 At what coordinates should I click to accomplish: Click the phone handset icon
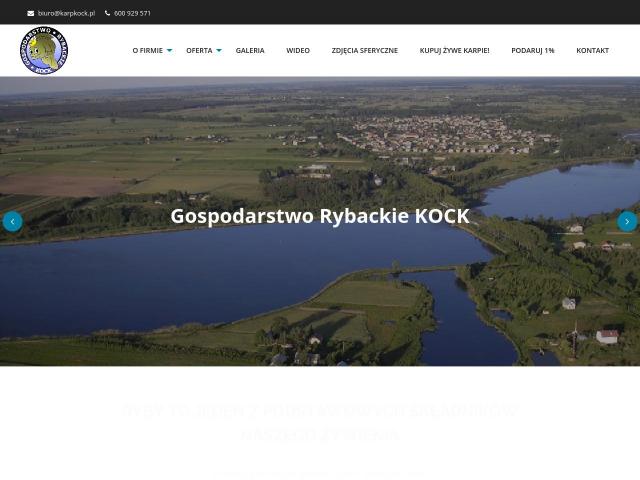point(107,13)
